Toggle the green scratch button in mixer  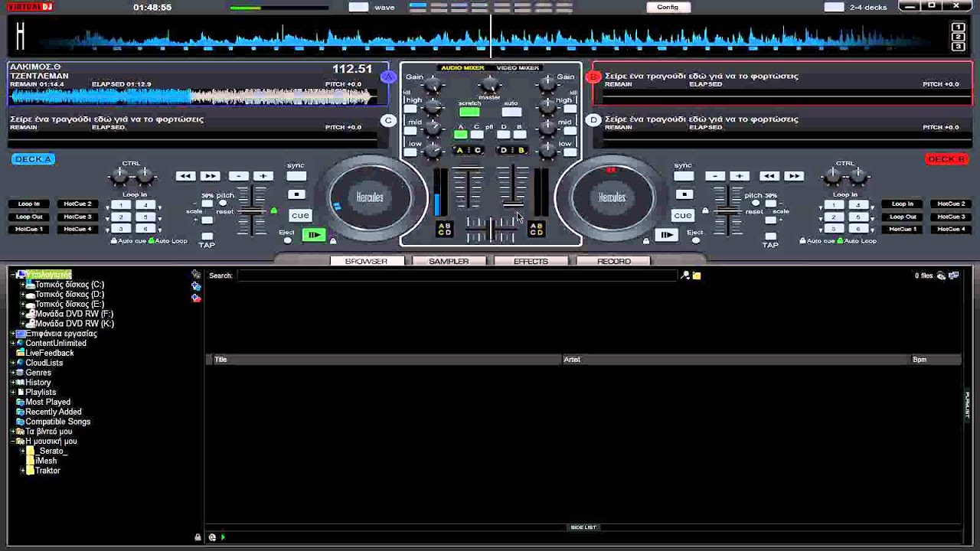(469, 112)
